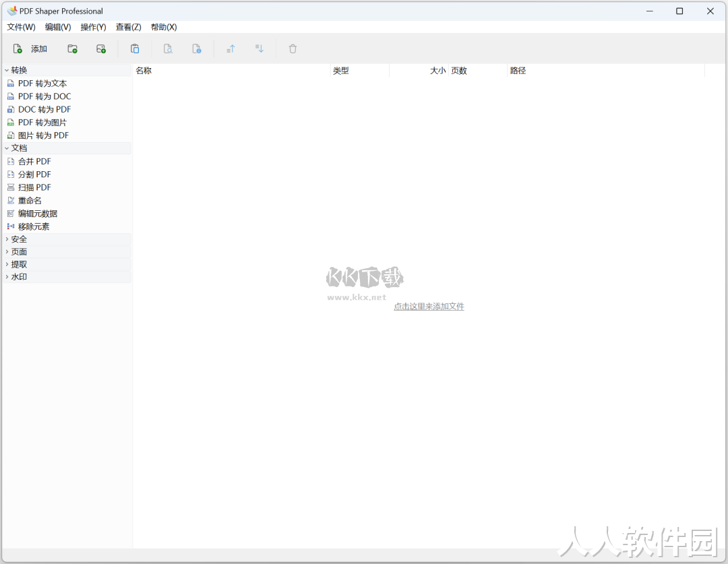
Task: Expand the 提取 section
Action: pyautogui.click(x=7, y=264)
